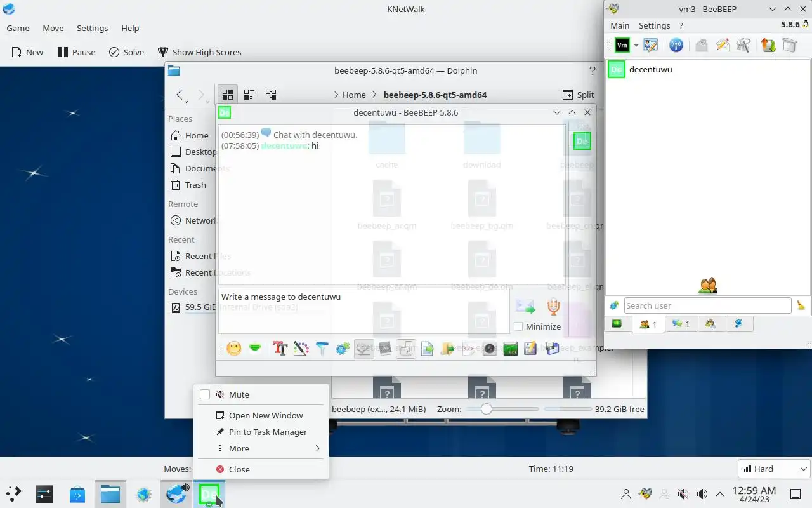Show High Scores in KNetWalk

[199, 52]
